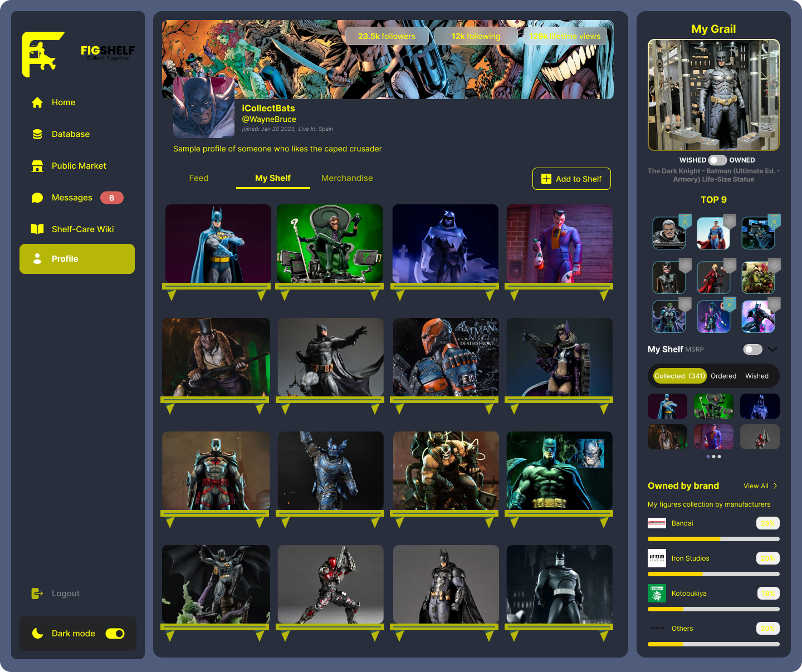Click the Add to Shelf button

571,179
